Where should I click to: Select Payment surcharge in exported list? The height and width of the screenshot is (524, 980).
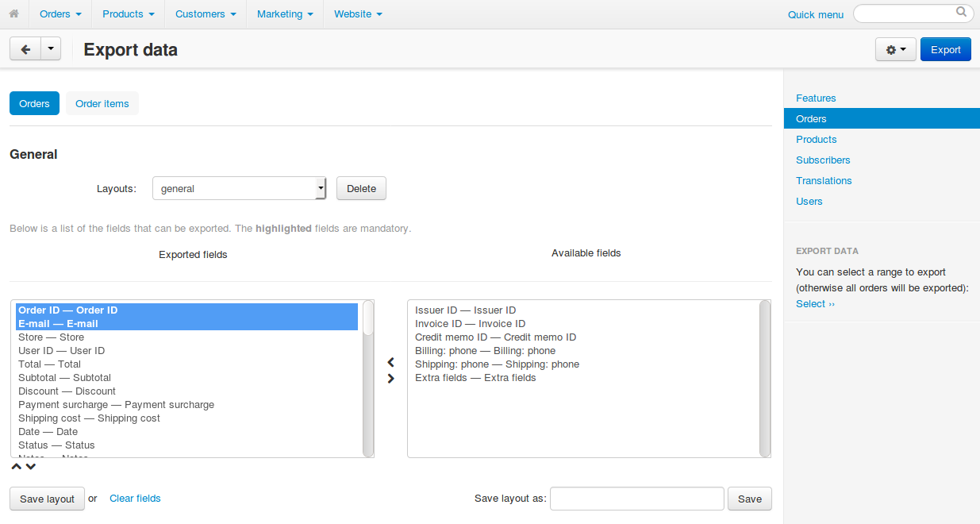click(187, 405)
